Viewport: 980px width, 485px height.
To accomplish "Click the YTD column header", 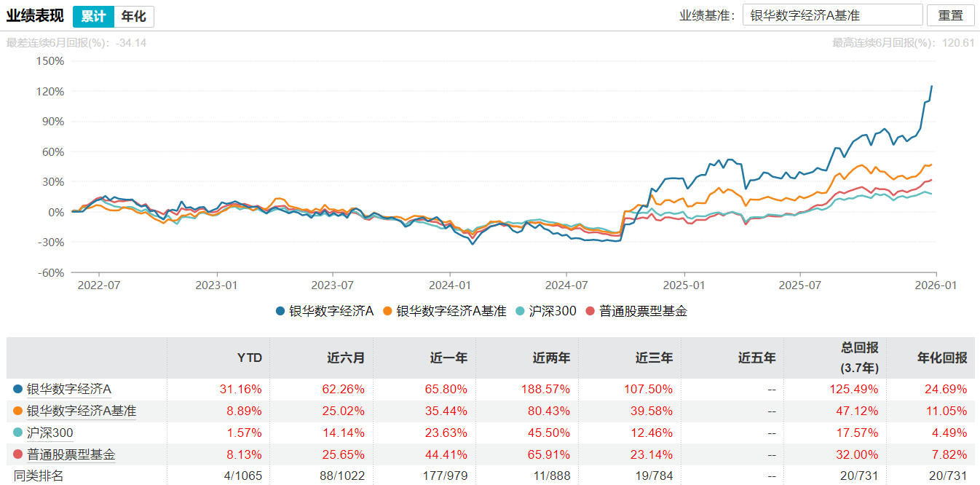I will 249,358.
